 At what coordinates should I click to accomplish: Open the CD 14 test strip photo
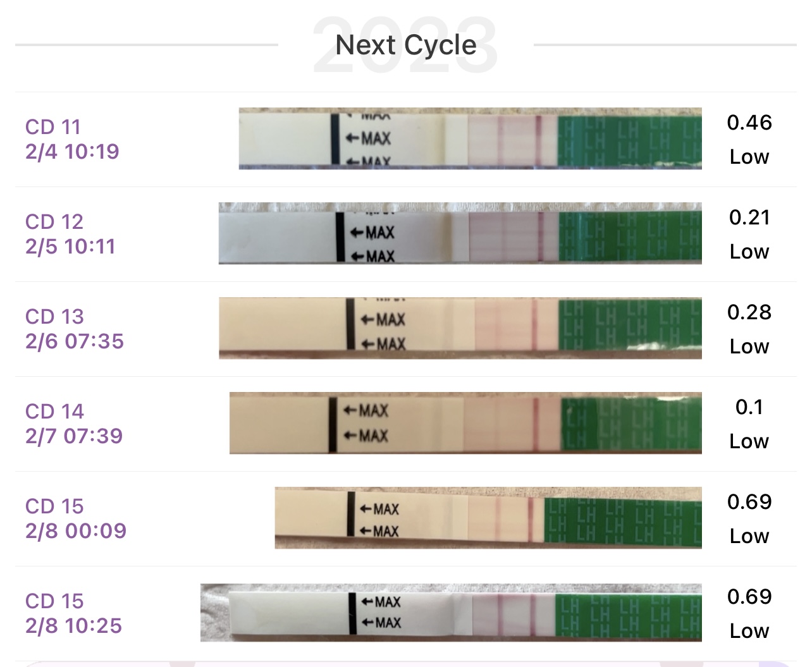pyautogui.click(x=465, y=423)
